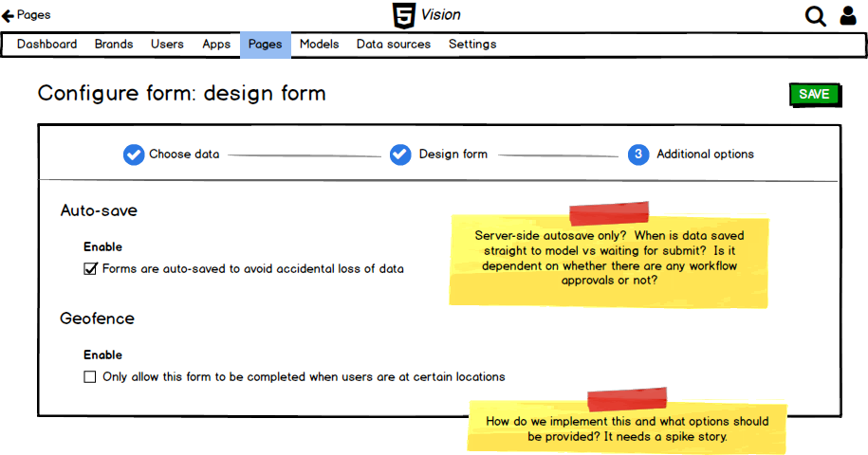
Task: Open search with the magnifier icon
Action: pos(815,16)
